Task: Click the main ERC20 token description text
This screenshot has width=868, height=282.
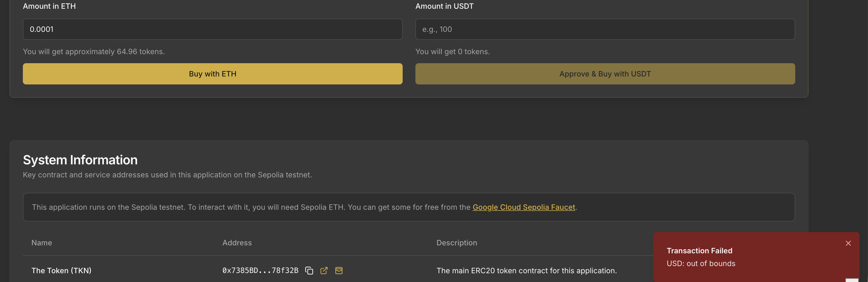Action: tap(526, 271)
